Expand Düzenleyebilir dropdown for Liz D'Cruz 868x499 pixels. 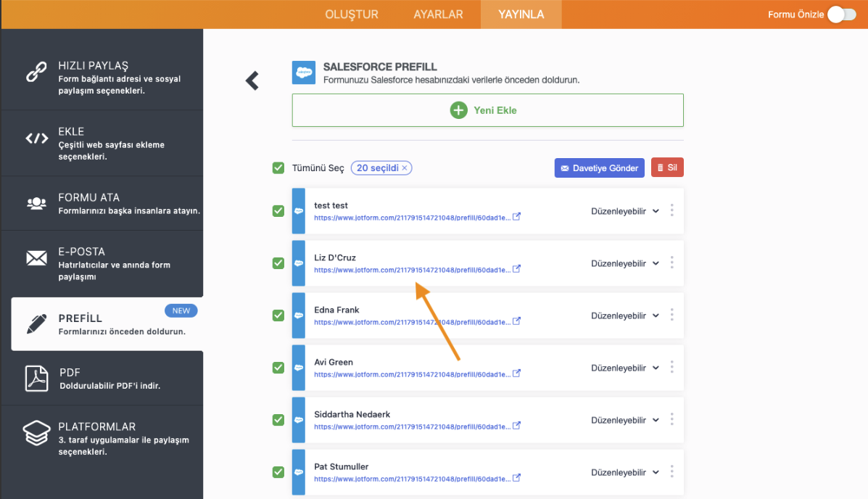pos(625,263)
